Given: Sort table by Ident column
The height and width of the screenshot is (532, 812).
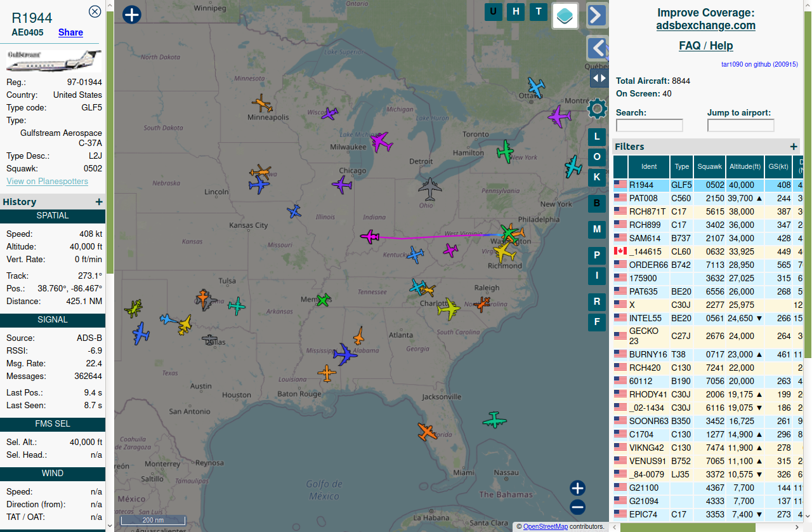Looking at the screenshot, I should (649, 167).
